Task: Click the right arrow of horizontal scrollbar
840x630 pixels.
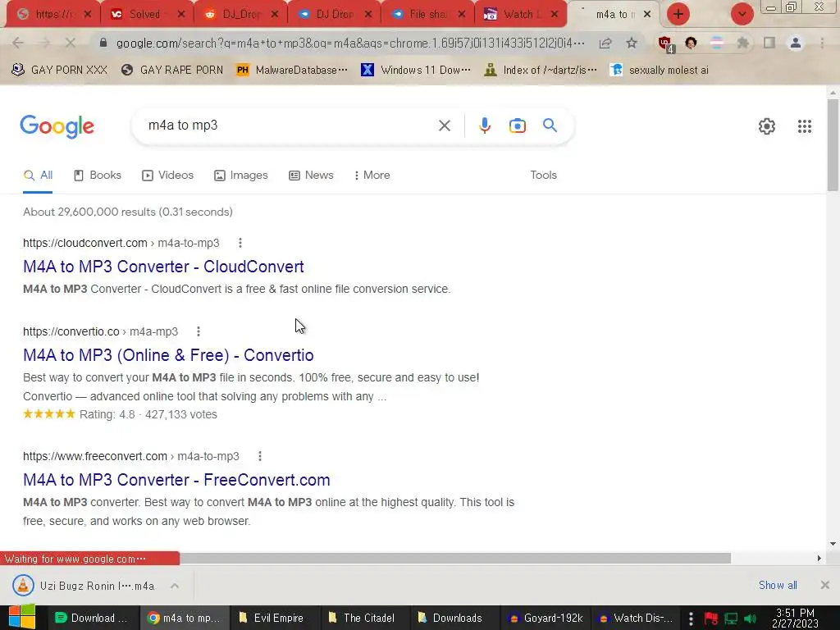Action: tap(819, 558)
